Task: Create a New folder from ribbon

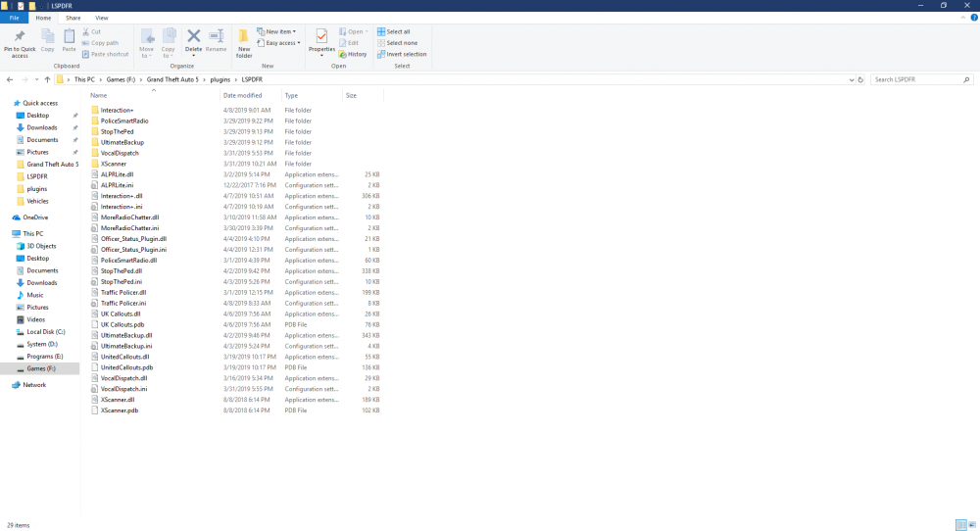Action: [244, 43]
